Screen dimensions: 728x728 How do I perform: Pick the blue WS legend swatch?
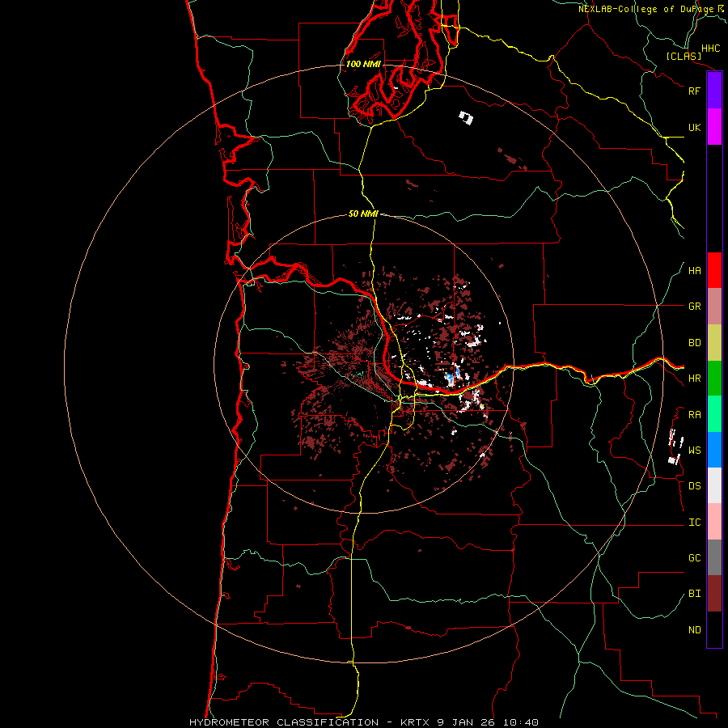click(x=714, y=450)
